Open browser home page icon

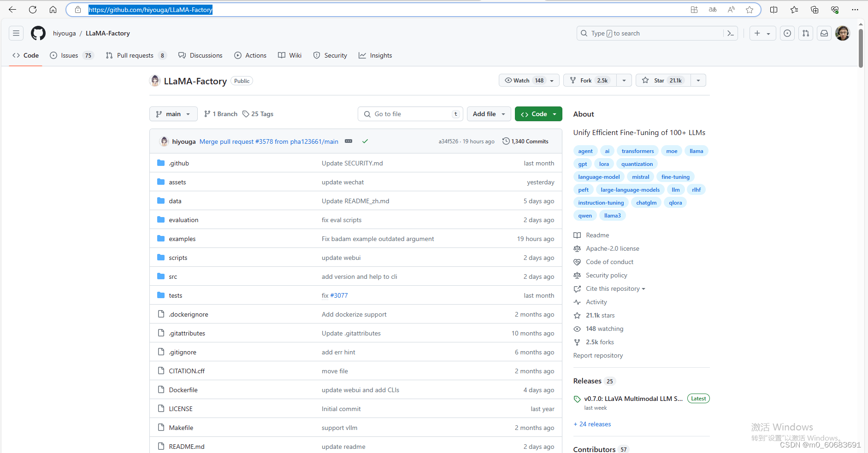click(53, 10)
